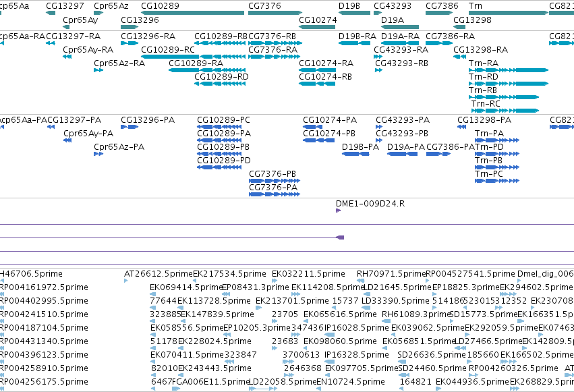Click the LD22058.5prime EST label
The width and height of the screenshot is (574, 392).
point(283,382)
